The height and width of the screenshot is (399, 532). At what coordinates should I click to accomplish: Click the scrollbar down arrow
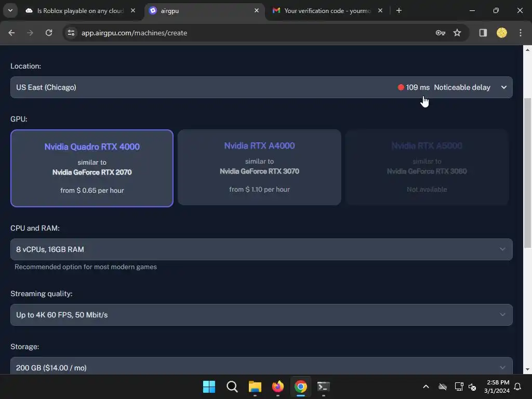(527, 369)
